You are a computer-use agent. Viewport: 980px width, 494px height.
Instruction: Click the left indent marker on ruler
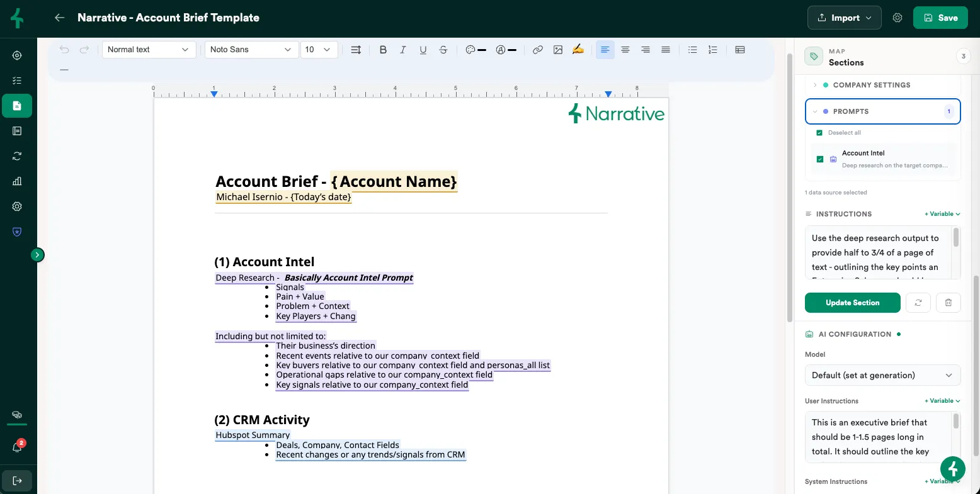click(214, 94)
